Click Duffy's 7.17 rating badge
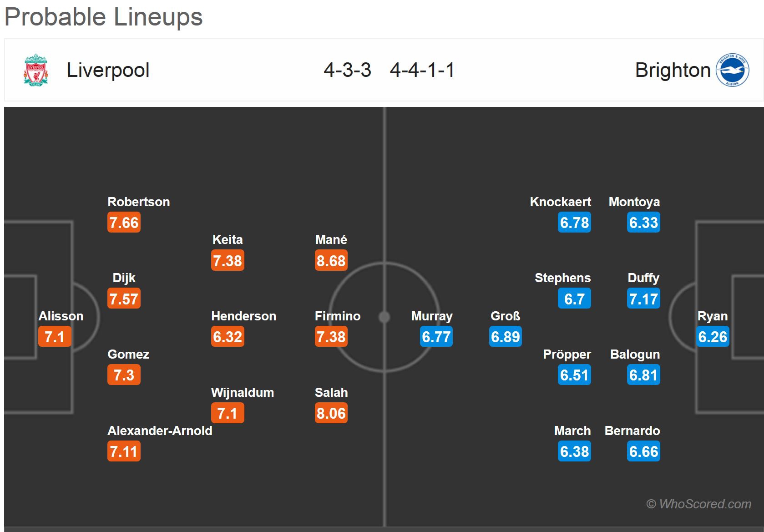The width and height of the screenshot is (764, 532). point(643,299)
